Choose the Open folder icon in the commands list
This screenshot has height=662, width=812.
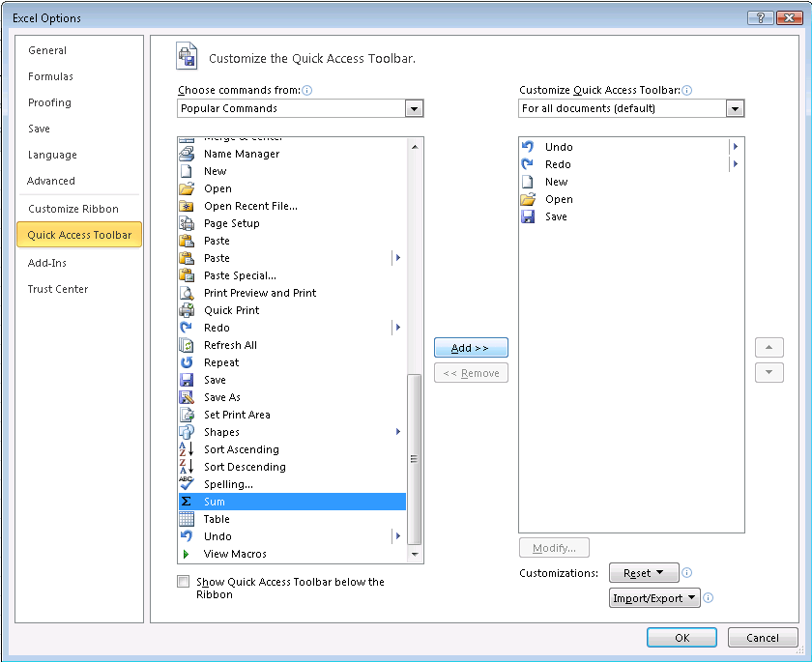pyautogui.click(x=187, y=188)
